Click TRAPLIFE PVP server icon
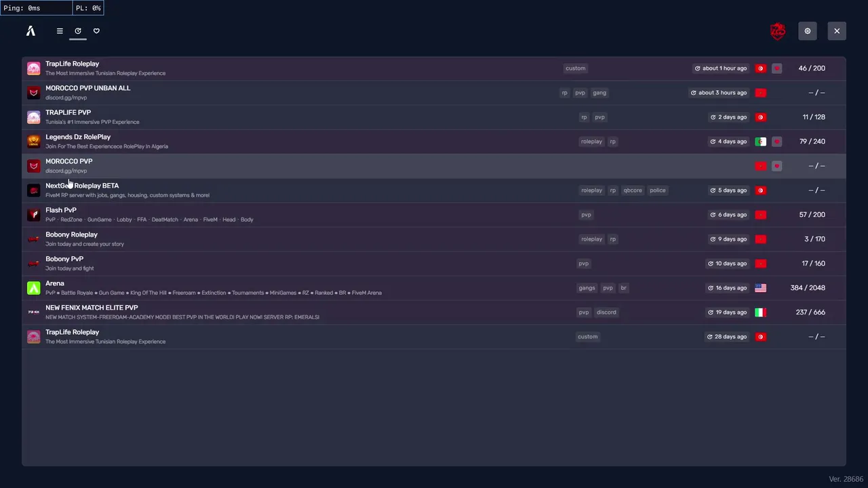Image resolution: width=868 pixels, height=488 pixels. pos(34,117)
